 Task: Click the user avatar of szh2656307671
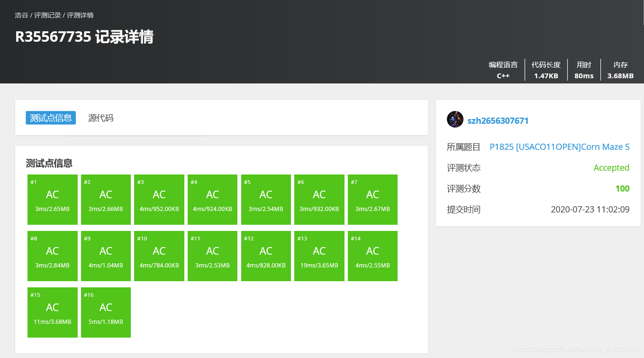455,119
